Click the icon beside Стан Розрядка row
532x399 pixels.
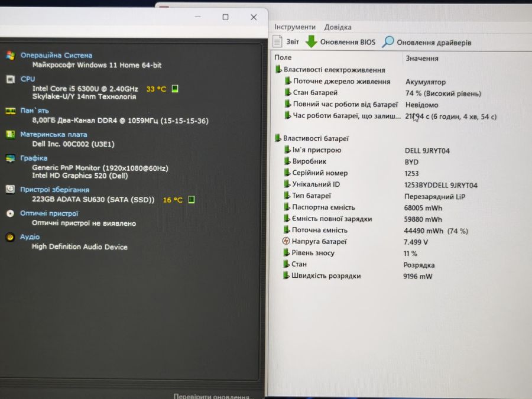[286, 264]
